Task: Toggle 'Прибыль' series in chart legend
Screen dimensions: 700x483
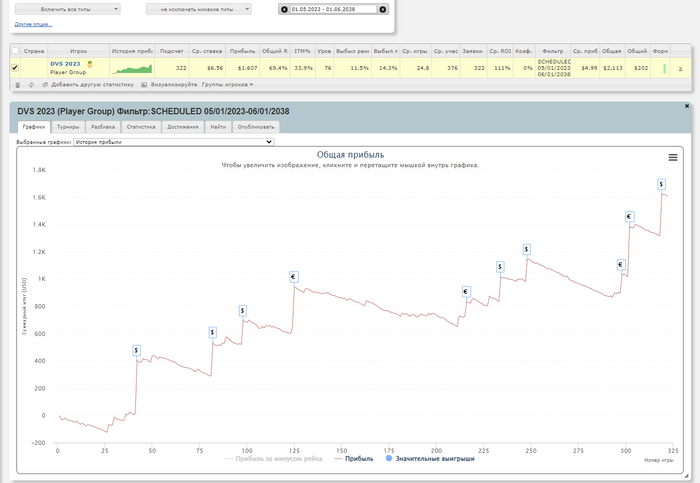Action: tap(354, 458)
